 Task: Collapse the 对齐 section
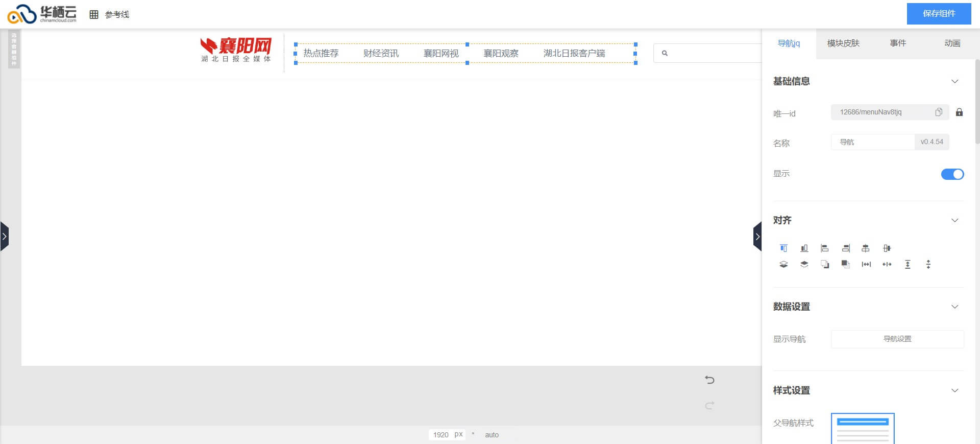click(954, 221)
